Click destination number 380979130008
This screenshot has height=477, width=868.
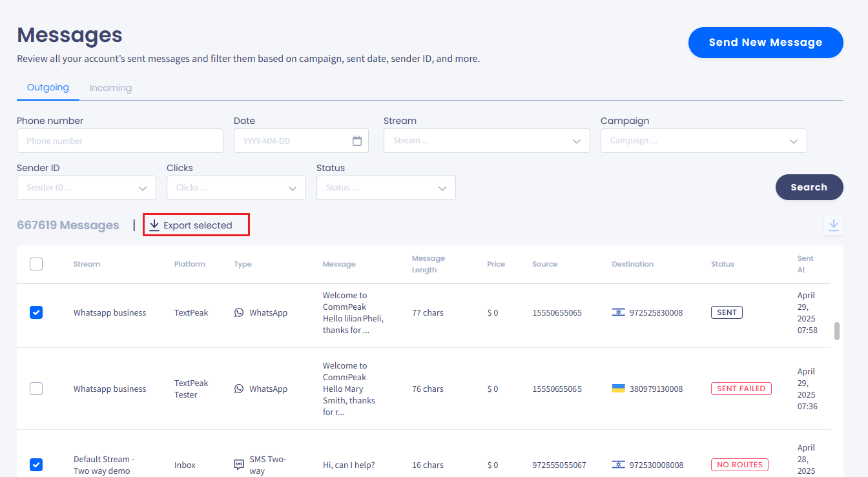tap(656, 389)
